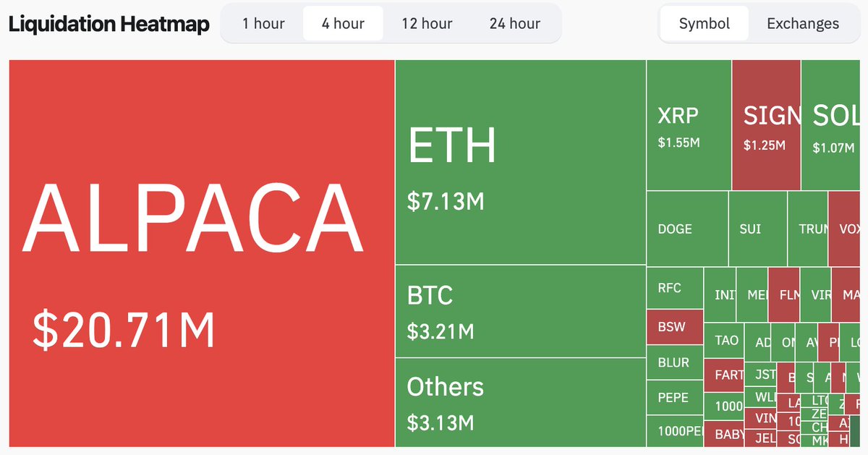Select the BTC $3.21M tile

pos(521,311)
